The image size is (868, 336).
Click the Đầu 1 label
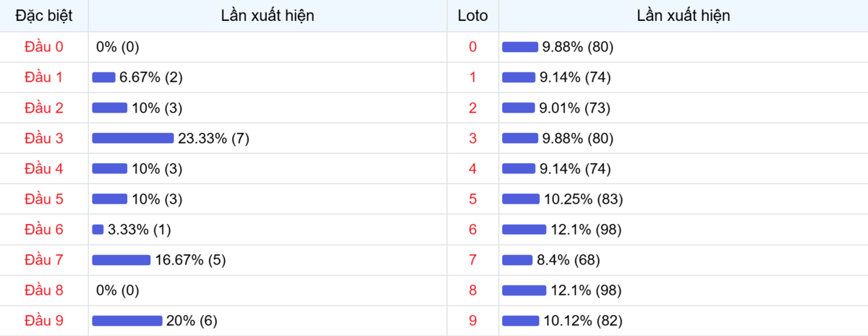tap(44, 77)
